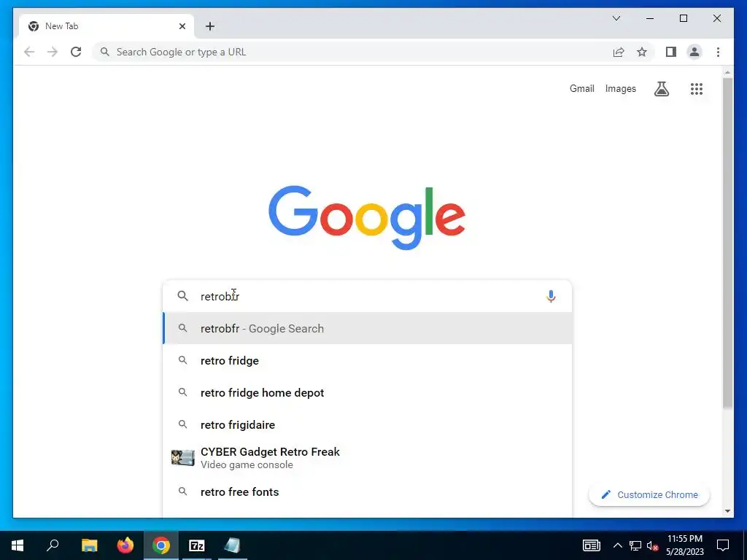Select the 'retrobfr - Google Search' suggestion

click(x=368, y=329)
